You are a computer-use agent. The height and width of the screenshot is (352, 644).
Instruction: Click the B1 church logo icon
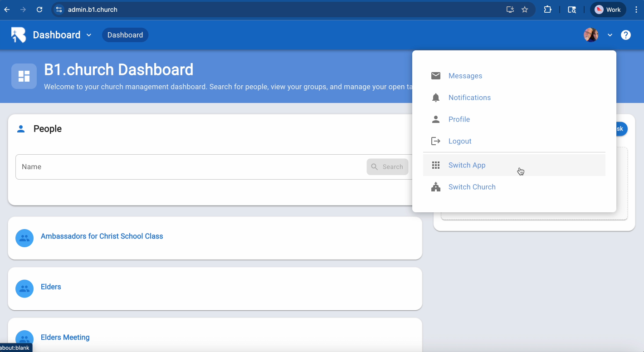point(19,35)
